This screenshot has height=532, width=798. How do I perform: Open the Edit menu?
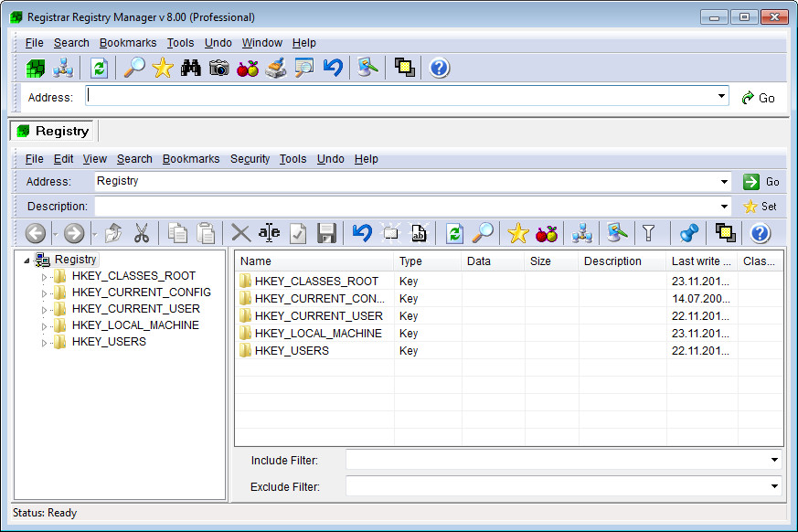pyautogui.click(x=64, y=159)
